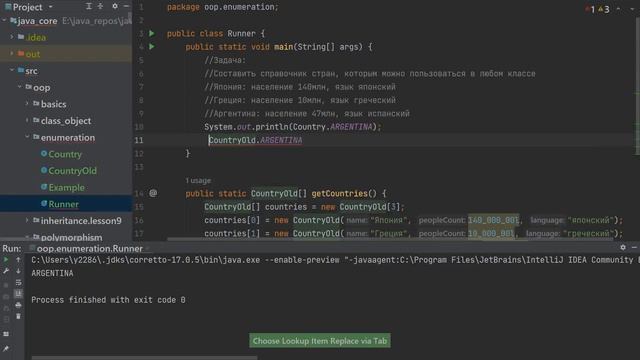The image size is (640, 360).
Task: Click the console horizontal scrollbar
Action: pyautogui.click(x=144, y=358)
